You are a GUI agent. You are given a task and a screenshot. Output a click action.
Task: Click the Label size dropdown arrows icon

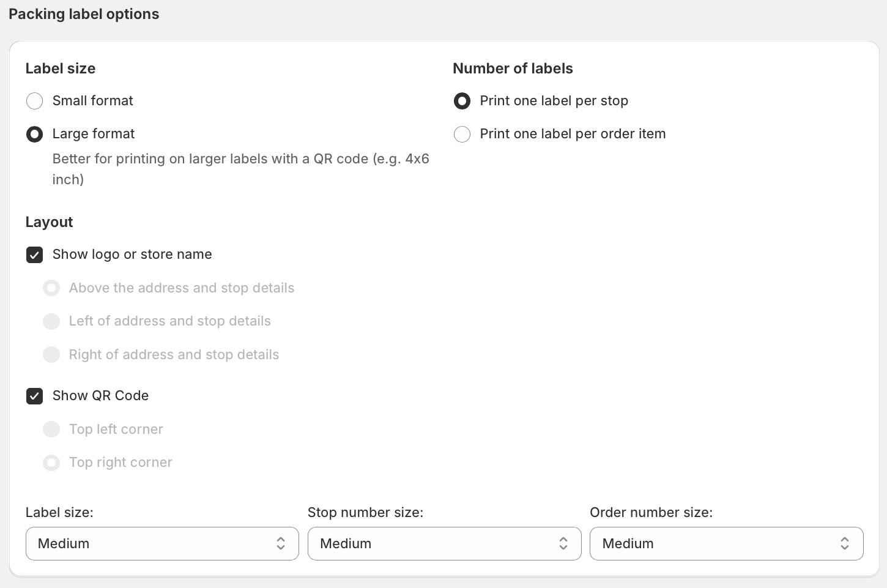click(x=281, y=543)
